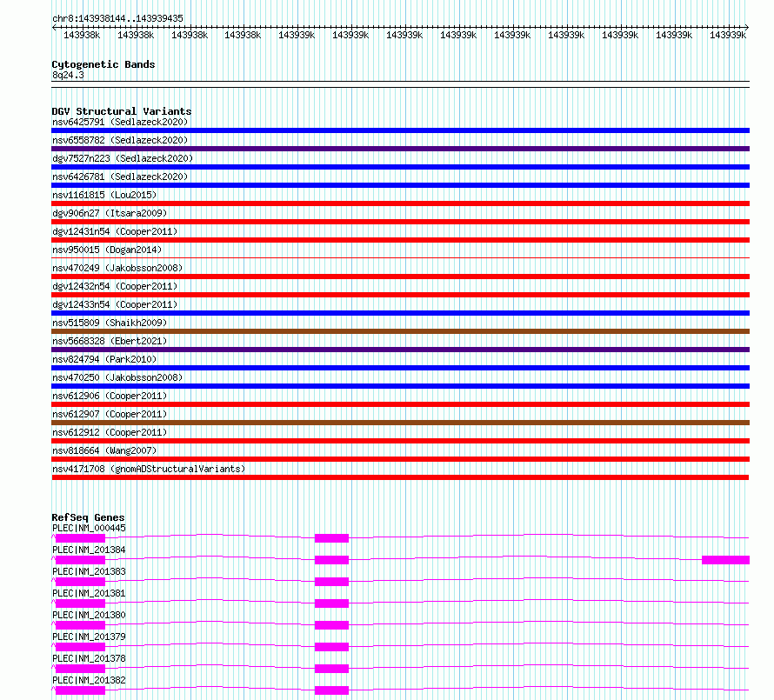774x700 pixels.
Task: Open PLEC|NM_201378 transcript label
Action: (89, 658)
